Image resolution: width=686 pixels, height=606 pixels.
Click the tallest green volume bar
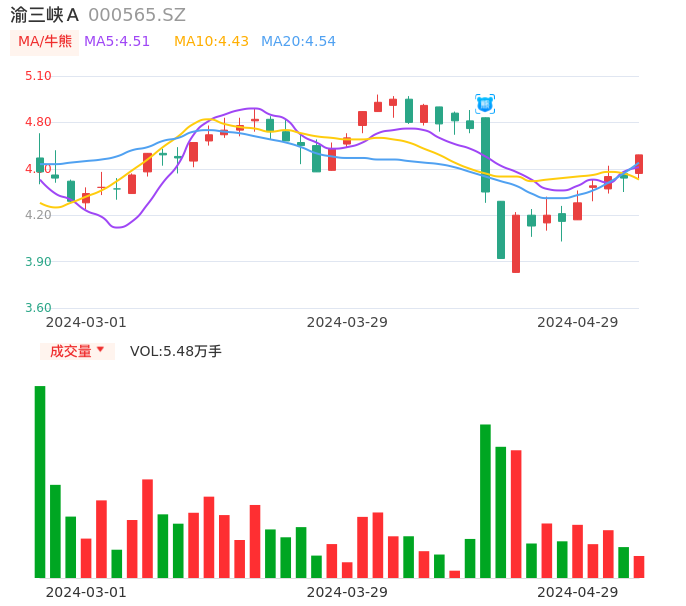coord(40,481)
